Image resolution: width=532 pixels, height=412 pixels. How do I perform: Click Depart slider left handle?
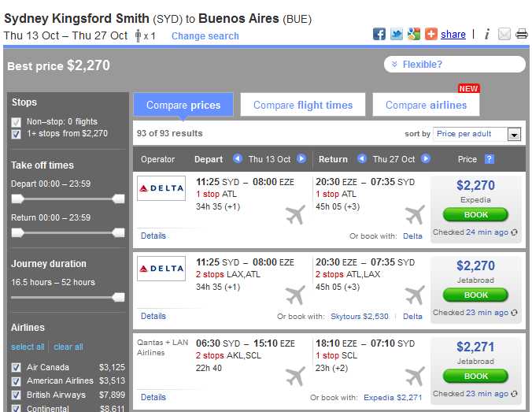[17, 199]
